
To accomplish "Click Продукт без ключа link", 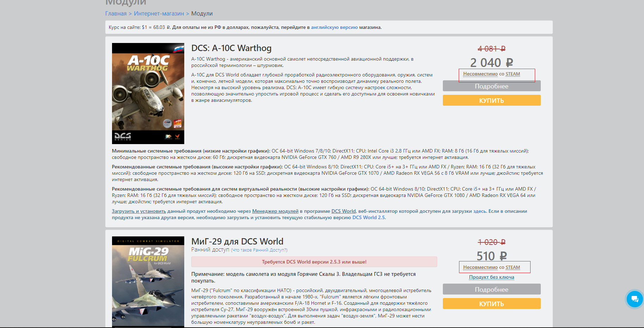I will pyautogui.click(x=491, y=277).
